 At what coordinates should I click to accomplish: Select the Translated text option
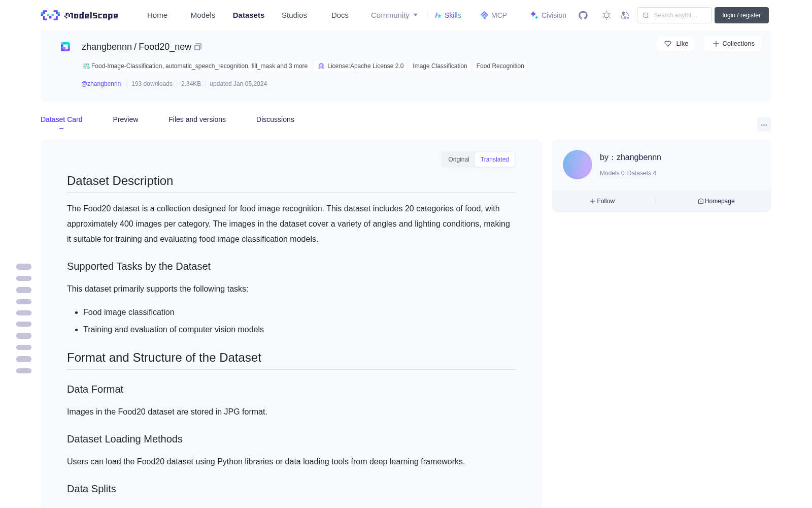(x=494, y=160)
